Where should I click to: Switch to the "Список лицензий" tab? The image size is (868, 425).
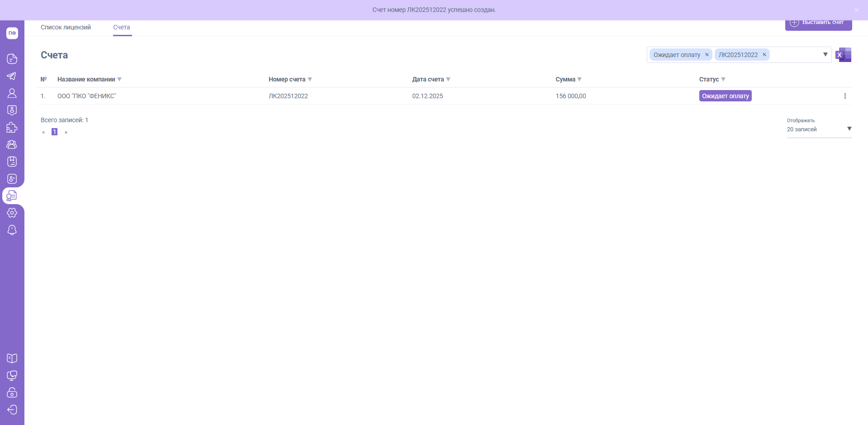(x=66, y=28)
